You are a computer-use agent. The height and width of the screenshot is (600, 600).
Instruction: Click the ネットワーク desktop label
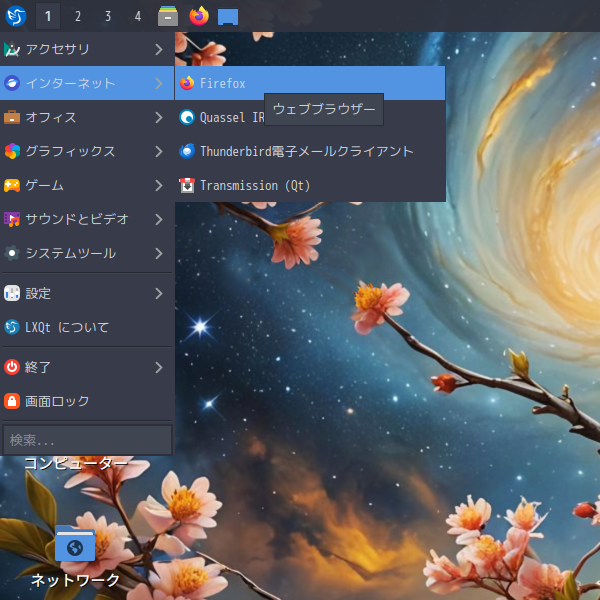point(75,580)
